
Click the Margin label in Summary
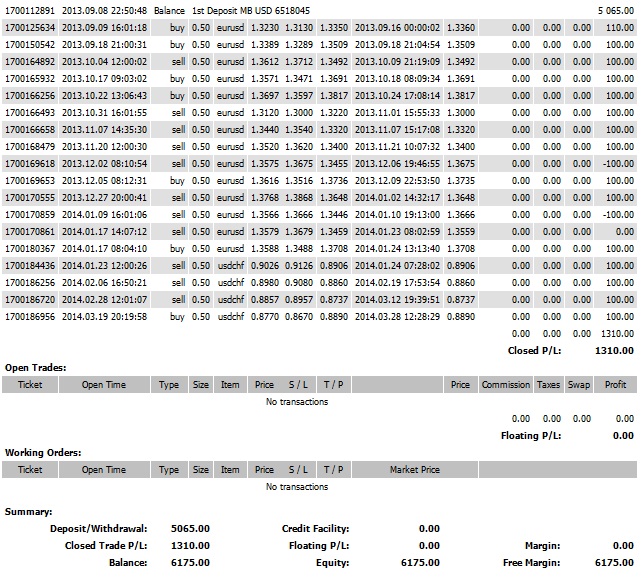click(542, 546)
